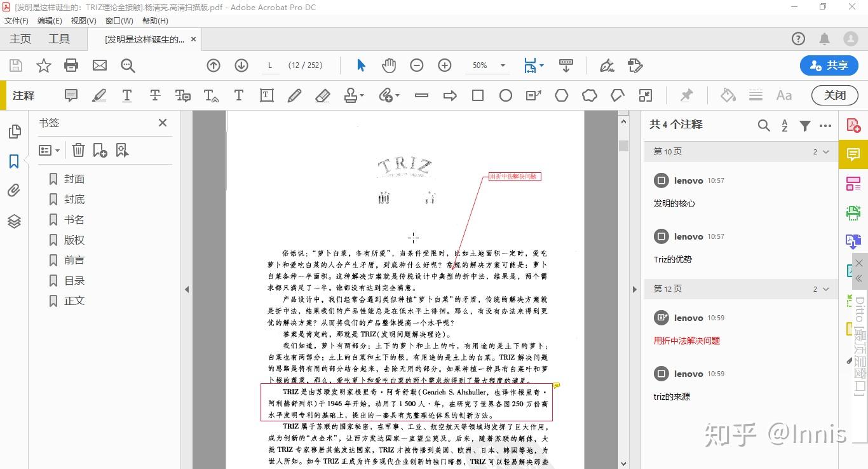Select the oval annotation tool
Viewport: 868px width, 469px height.
[x=506, y=95]
